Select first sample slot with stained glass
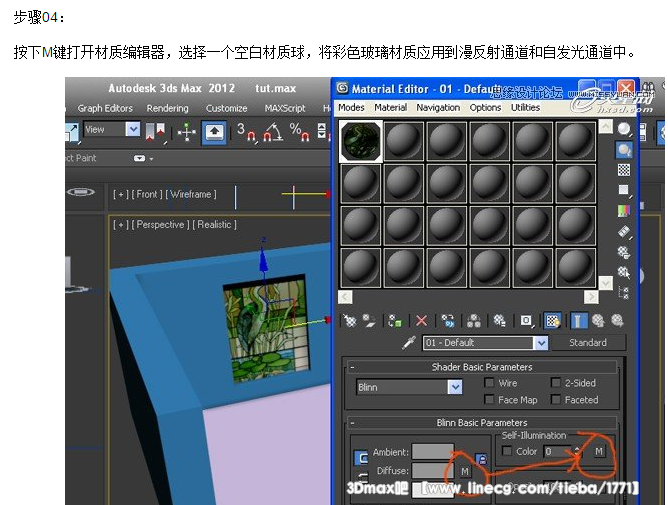668x505 pixels. pyautogui.click(x=361, y=141)
